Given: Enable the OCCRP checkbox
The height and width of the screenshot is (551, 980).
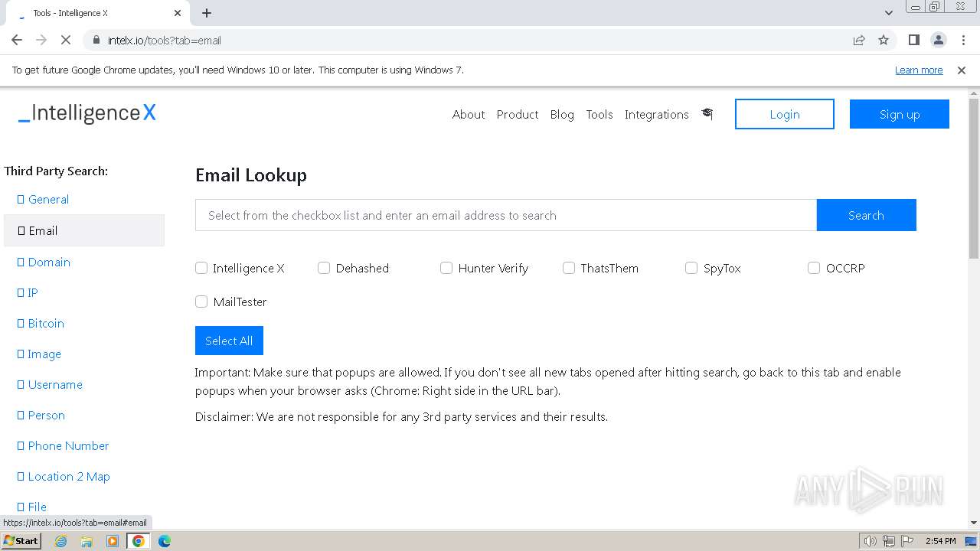Looking at the screenshot, I should click(x=814, y=268).
